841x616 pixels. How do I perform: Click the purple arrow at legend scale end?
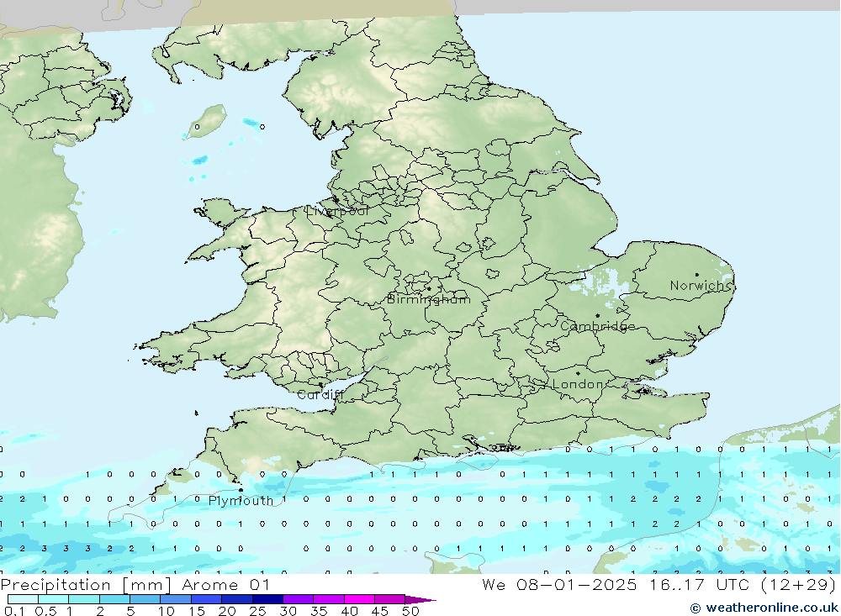pyautogui.click(x=420, y=600)
